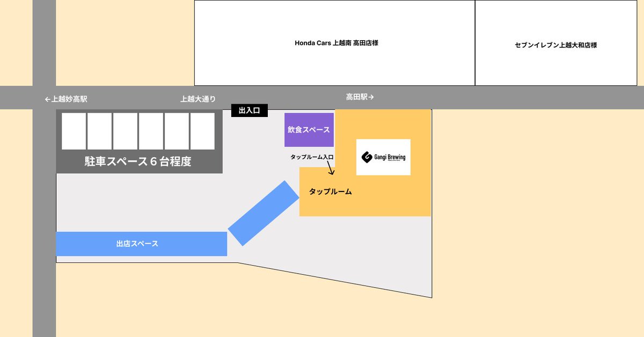Click the Gangi Brewing logo

tap(383, 157)
